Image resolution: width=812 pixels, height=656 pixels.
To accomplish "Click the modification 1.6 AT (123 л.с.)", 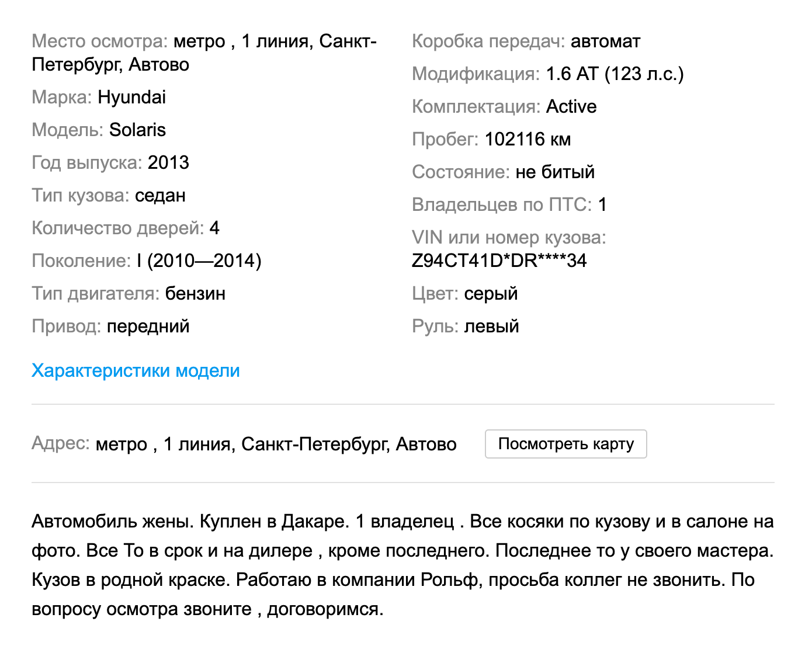I will (615, 74).
